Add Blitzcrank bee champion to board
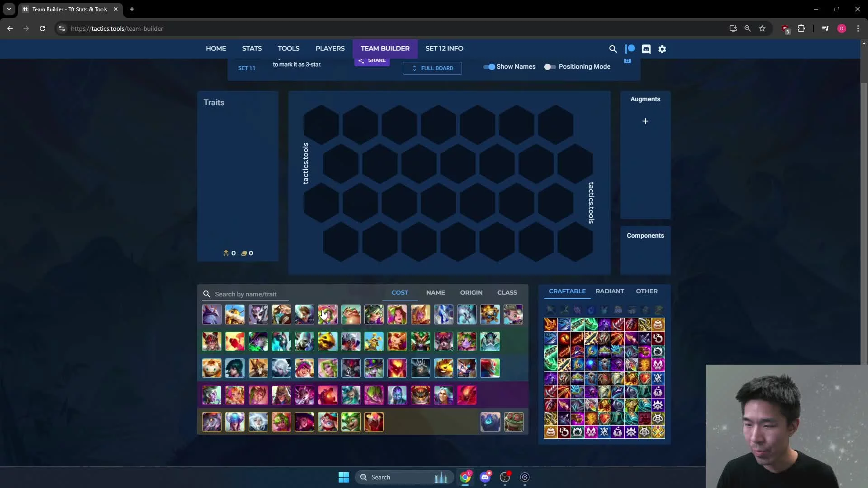 click(x=235, y=314)
